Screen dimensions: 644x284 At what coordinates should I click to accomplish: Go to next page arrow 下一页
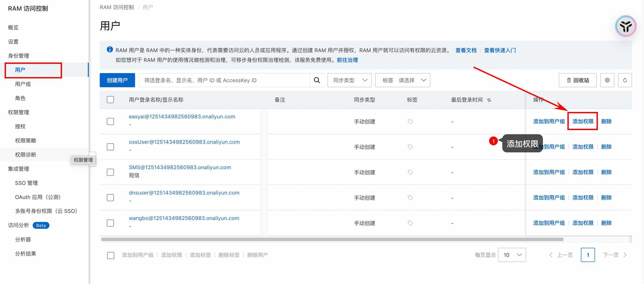[x=615, y=255]
